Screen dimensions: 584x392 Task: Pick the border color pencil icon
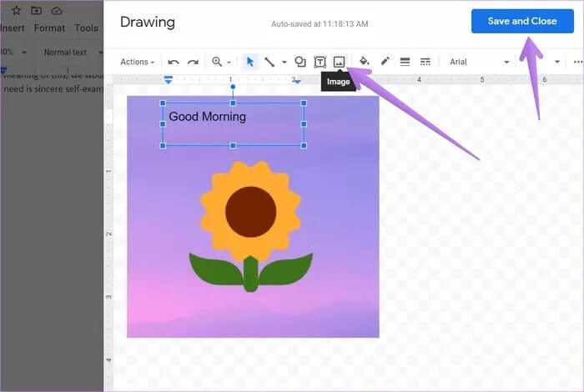pos(385,62)
